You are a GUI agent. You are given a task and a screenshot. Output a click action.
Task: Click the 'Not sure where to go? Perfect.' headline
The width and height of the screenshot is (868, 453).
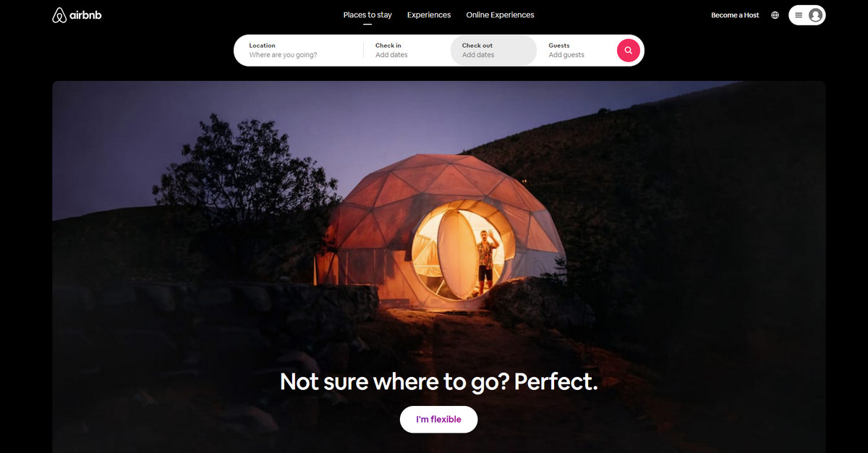click(x=439, y=381)
